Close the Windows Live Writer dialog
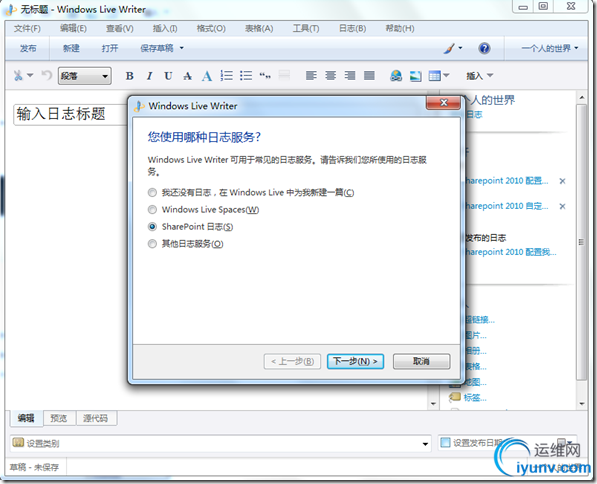The width and height of the screenshot is (597, 484). click(443, 103)
